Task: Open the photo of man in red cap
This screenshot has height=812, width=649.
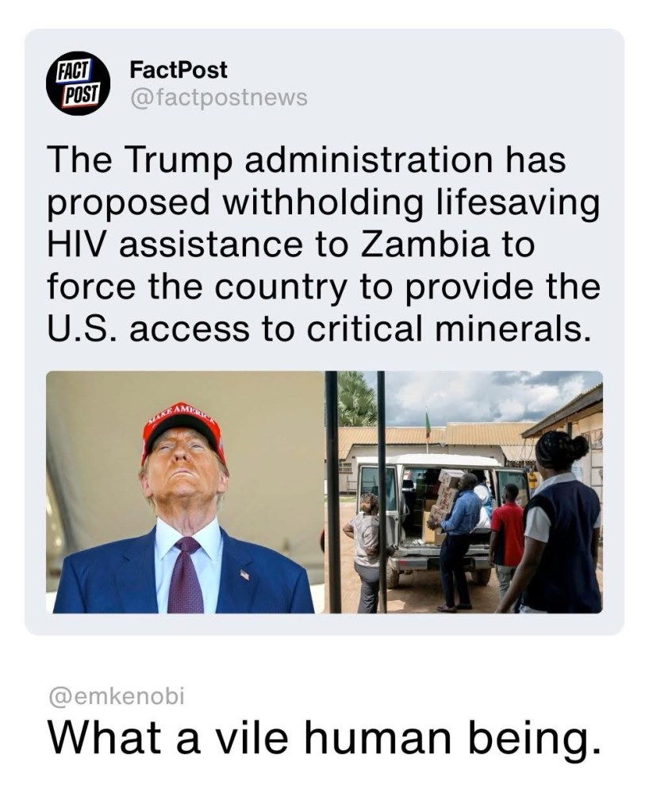Action: tap(186, 492)
